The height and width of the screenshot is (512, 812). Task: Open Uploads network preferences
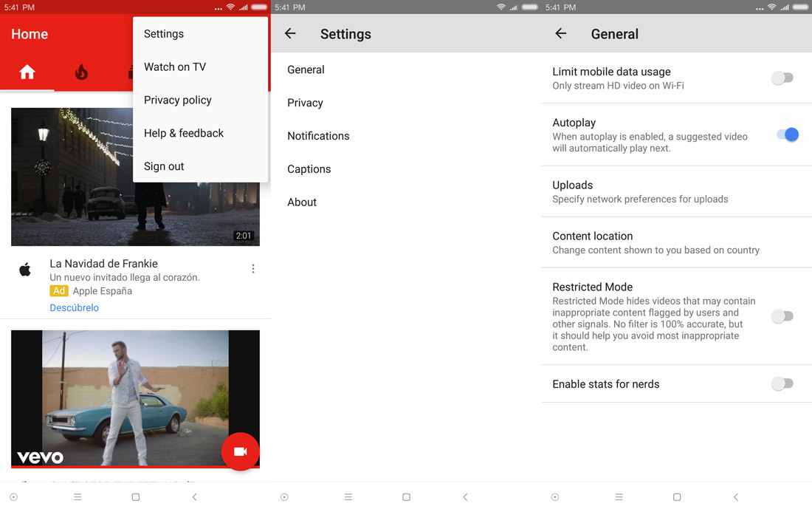pos(639,191)
